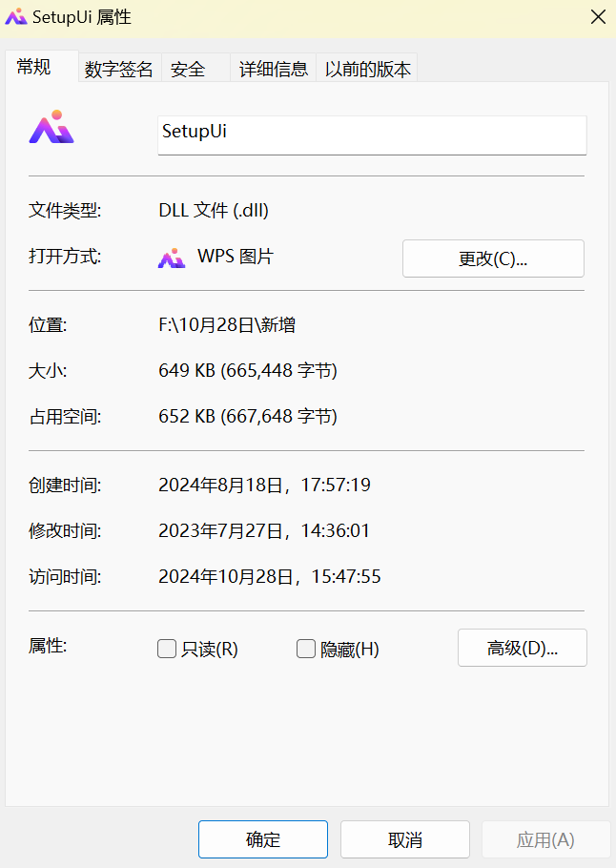The image size is (616, 868).
Task: Enable the 只读(R) checkbox
Action: (167, 649)
